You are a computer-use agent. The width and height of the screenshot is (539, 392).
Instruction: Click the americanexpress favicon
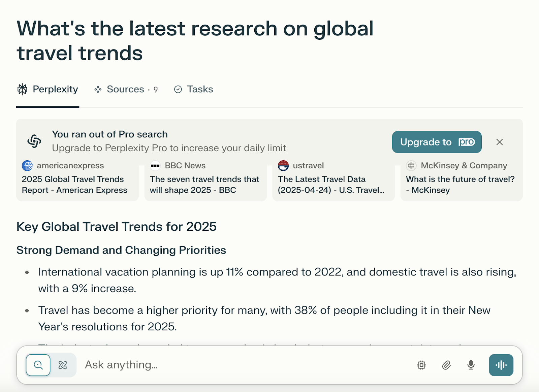27,165
